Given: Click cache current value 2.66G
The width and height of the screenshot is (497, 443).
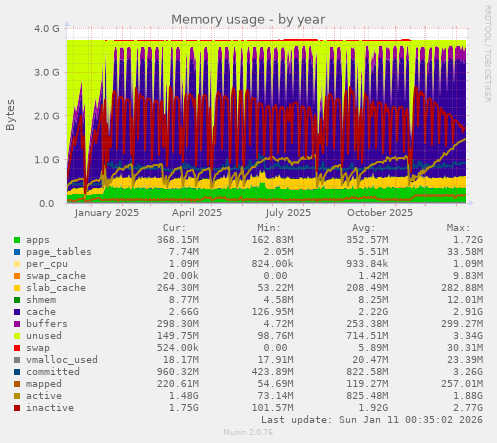Looking at the screenshot, I should (x=184, y=312).
